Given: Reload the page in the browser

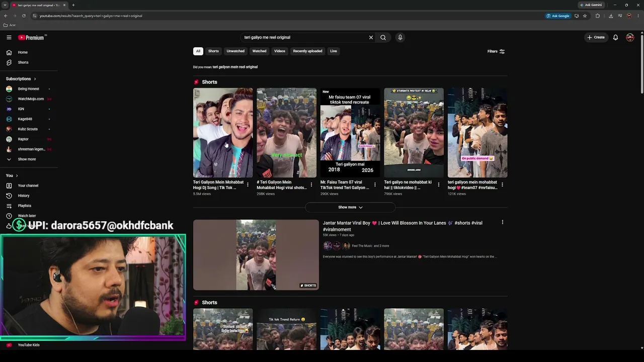Looking at the screenshot, I should pos(24,16).
